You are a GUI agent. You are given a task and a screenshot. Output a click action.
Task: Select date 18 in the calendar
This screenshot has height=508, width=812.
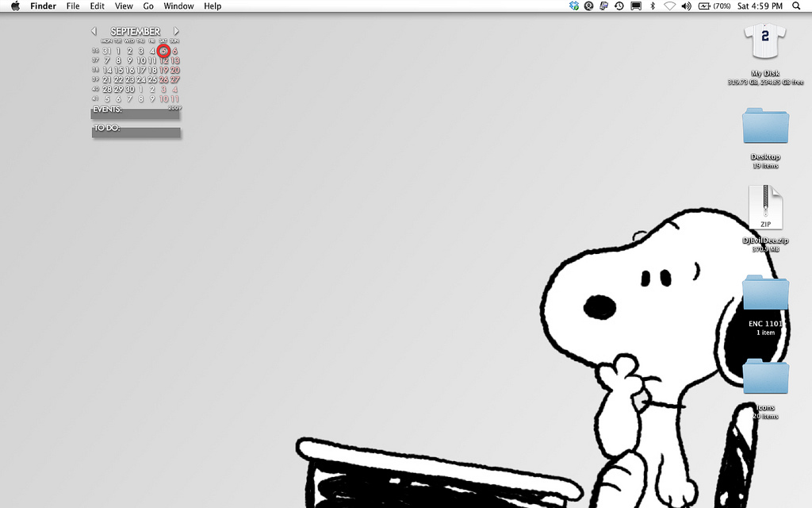pos(152,70)
